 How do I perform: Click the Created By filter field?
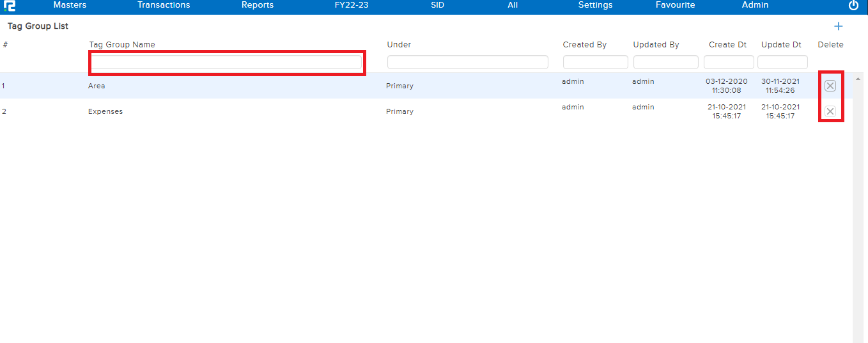(595, 62)
